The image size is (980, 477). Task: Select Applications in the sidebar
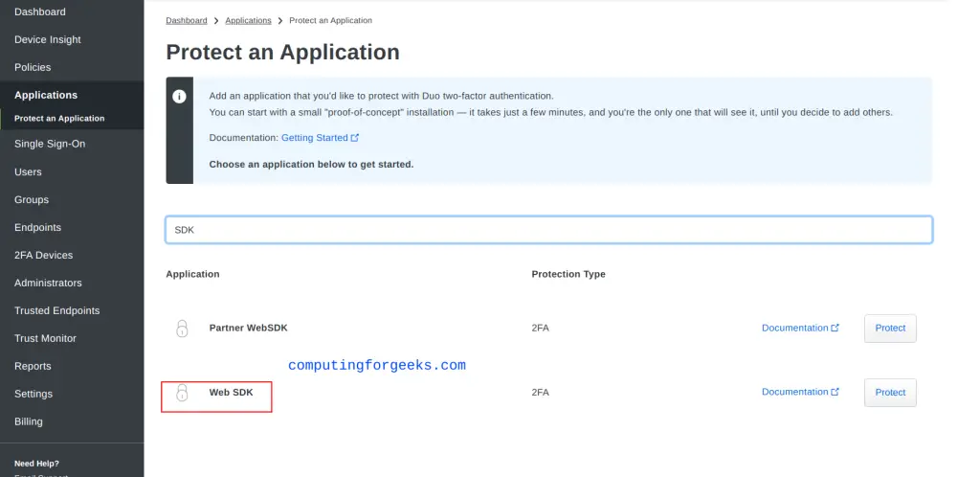click(x=46, y=95)
